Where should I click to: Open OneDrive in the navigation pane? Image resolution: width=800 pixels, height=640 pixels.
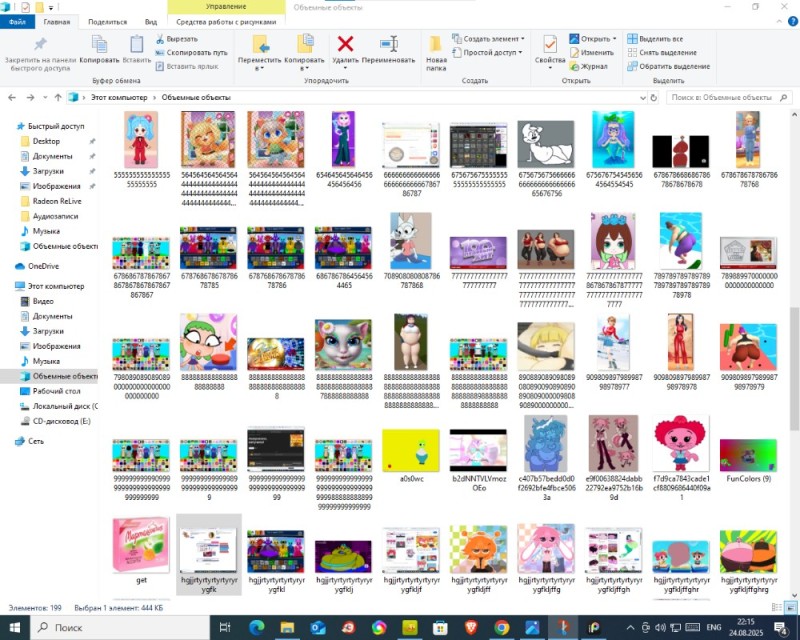[43, 266]
